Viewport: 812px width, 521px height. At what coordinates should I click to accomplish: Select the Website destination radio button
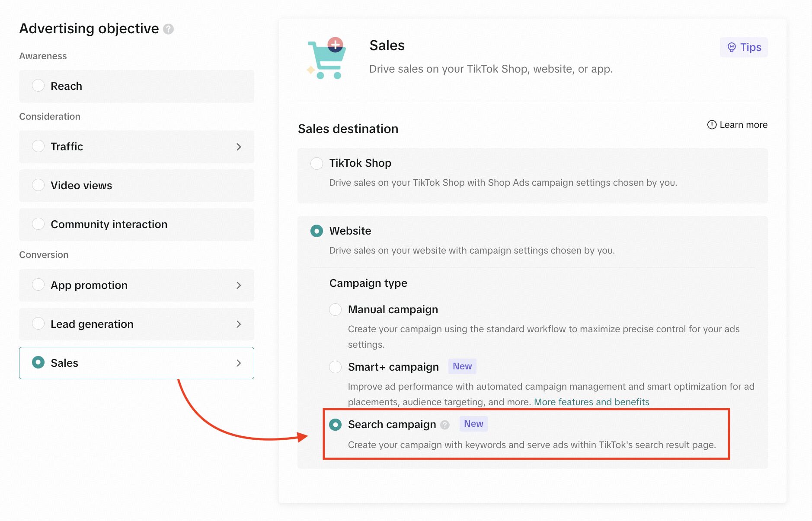click(316, 231)
